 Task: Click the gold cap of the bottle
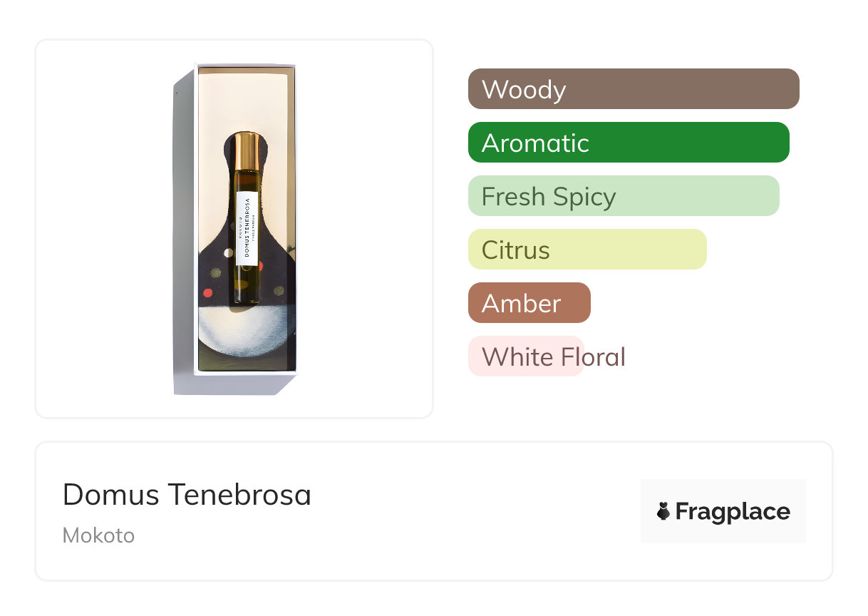tap(247, 150)
